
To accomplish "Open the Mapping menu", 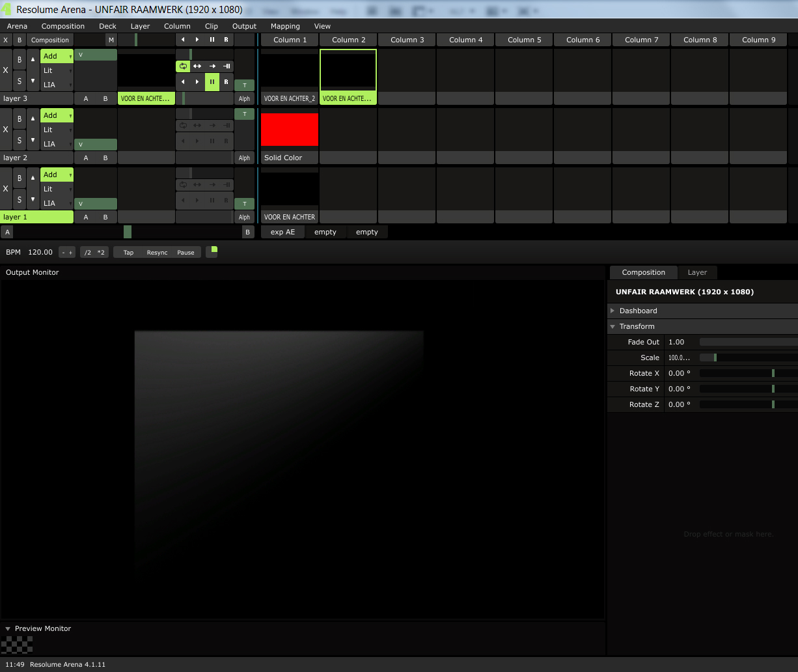I will click(x=285, y=26).
